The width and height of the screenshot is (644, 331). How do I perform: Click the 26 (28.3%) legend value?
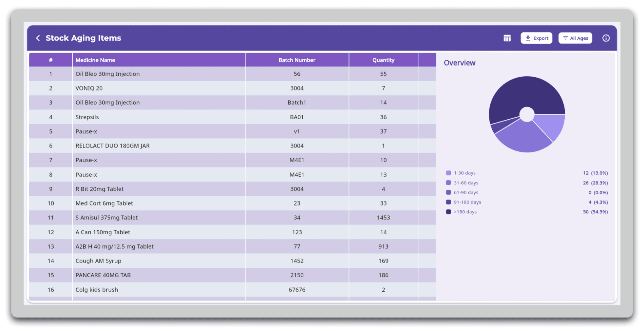[x=595, y=183]
